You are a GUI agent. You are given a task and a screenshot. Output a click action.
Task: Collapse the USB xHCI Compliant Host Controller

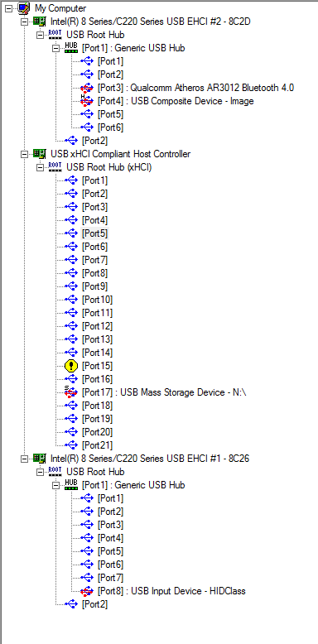25,154
